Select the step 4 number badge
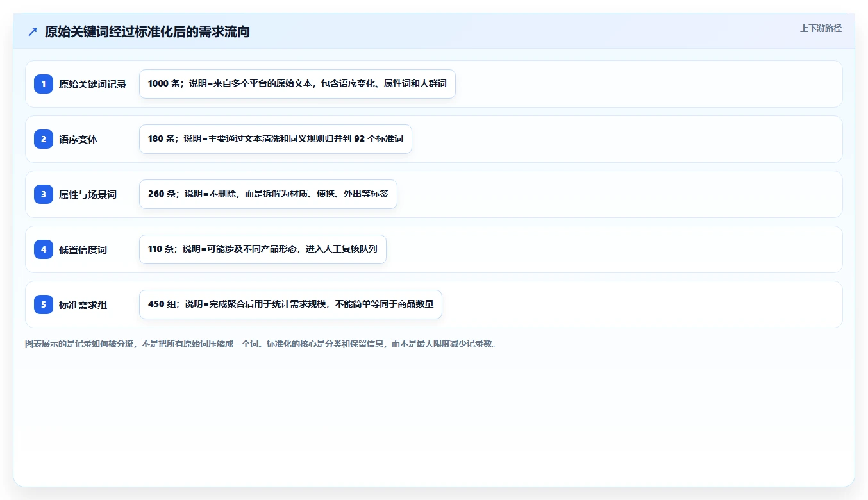The width and height of the screenshot is (868, 500). (44, 249)
